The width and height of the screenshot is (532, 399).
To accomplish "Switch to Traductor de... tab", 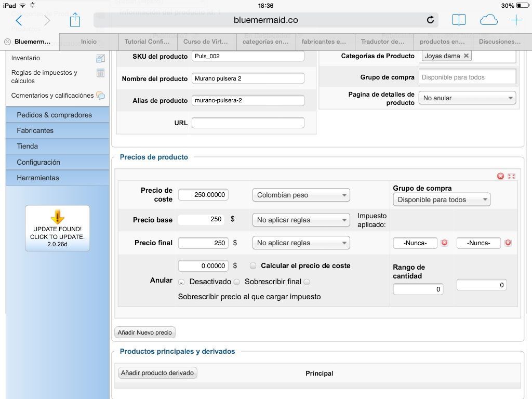I will coord(384,42).
